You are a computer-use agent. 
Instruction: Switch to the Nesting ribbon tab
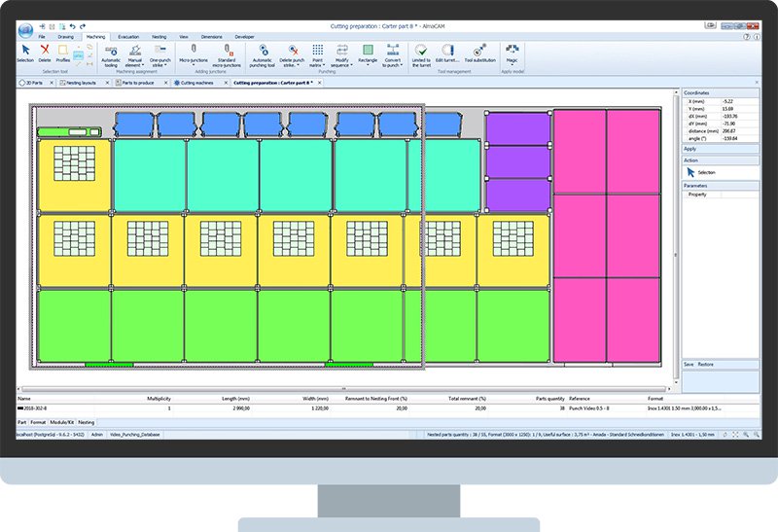pyautogui.click(x=158, y=36)
